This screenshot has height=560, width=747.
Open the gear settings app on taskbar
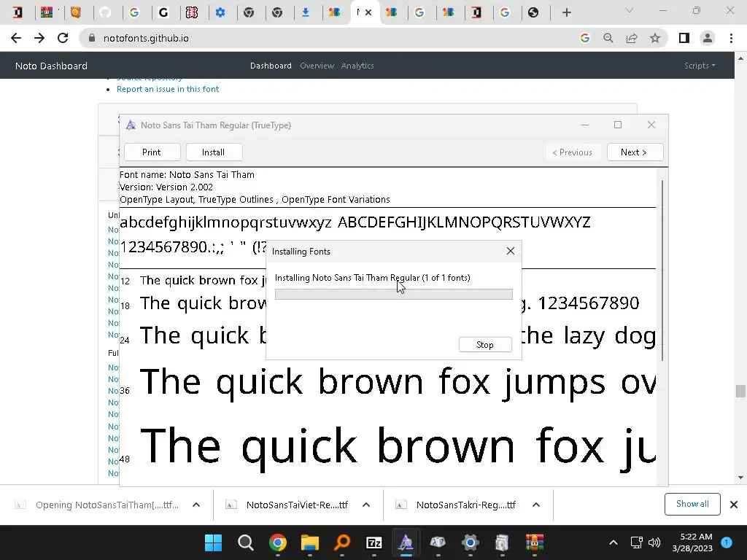(x=471, y=542)
